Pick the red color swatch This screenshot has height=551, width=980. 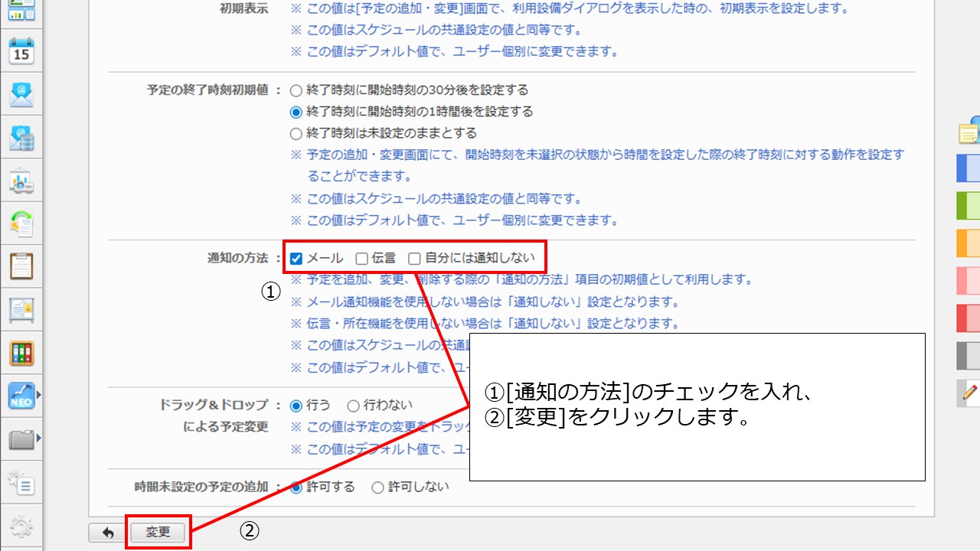tap(969, 318)
